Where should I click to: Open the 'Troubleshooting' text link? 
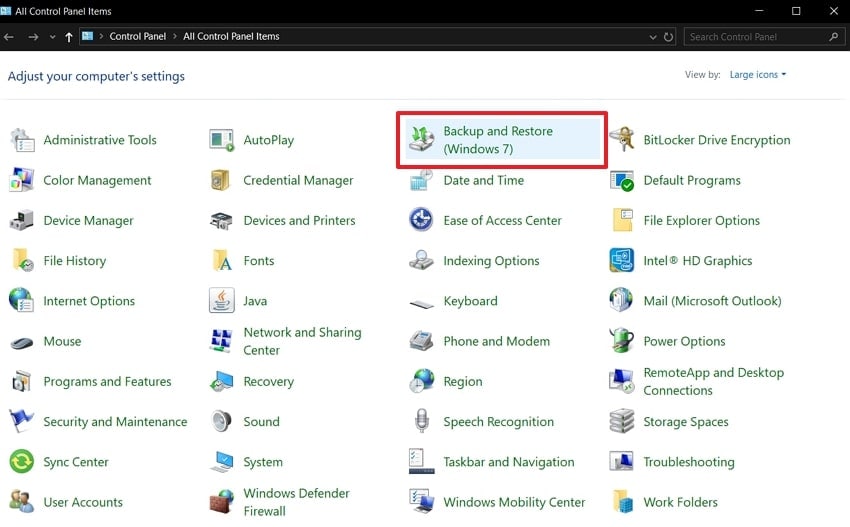pyautogui.click(x=688, y=462)
